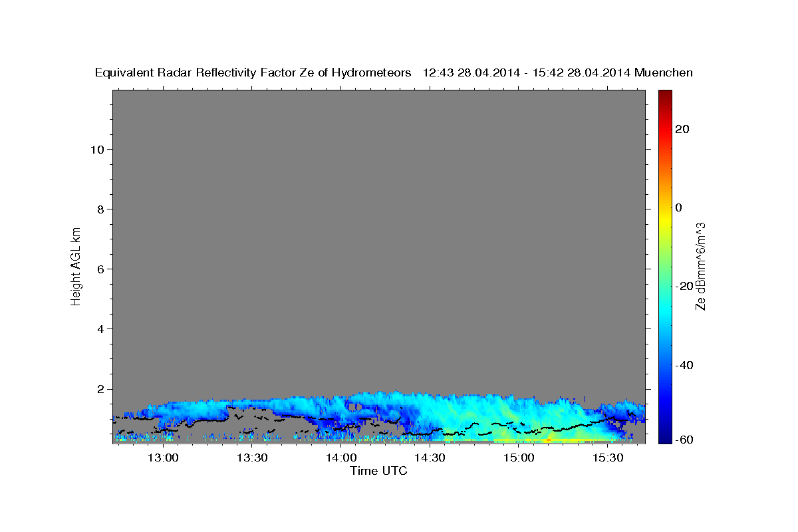Click the 14:00 time tick label
Viewport: 798px width, 532px height.
(x=340, y=458)
